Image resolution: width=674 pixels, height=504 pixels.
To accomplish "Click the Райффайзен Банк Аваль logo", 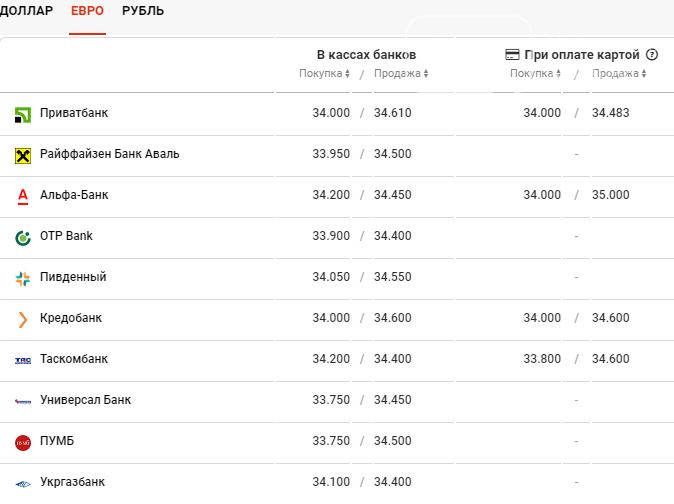I will (23, 155).
